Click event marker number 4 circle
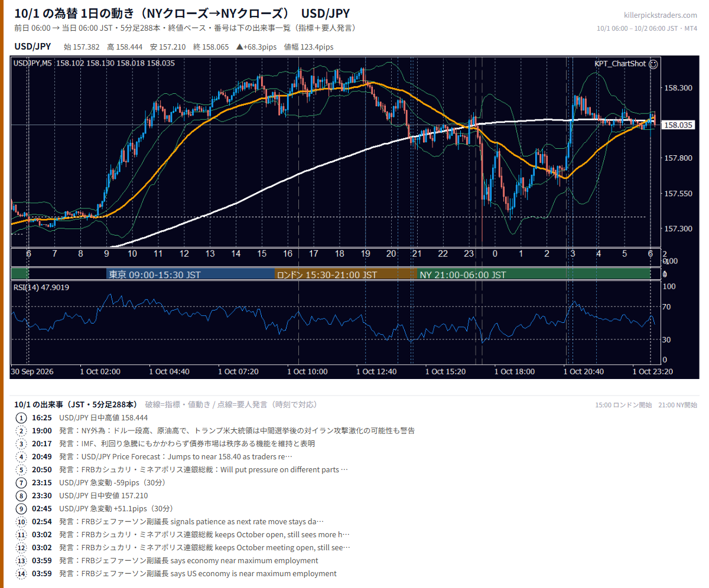The width and height of the screenshot is (709, 588). [x=22, y=457]
